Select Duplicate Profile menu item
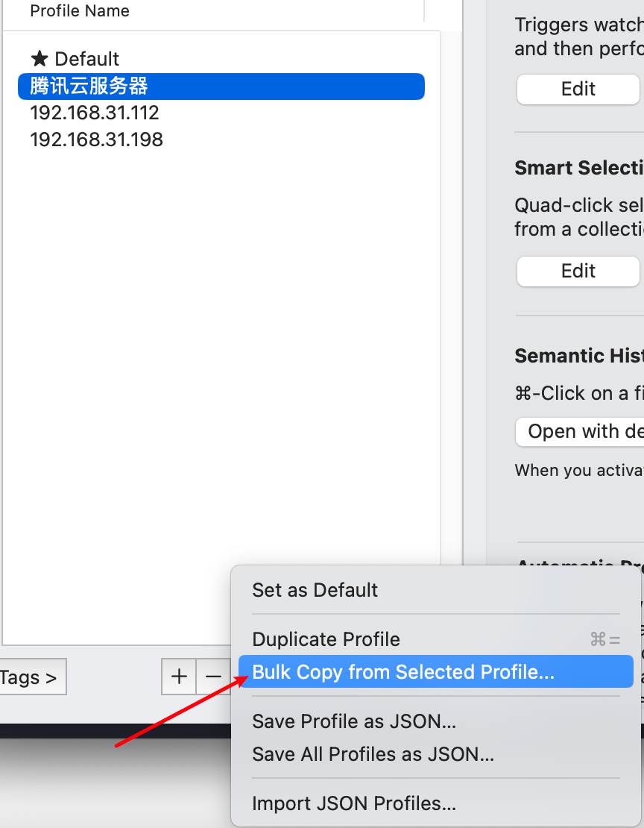 tap(326, 639)
